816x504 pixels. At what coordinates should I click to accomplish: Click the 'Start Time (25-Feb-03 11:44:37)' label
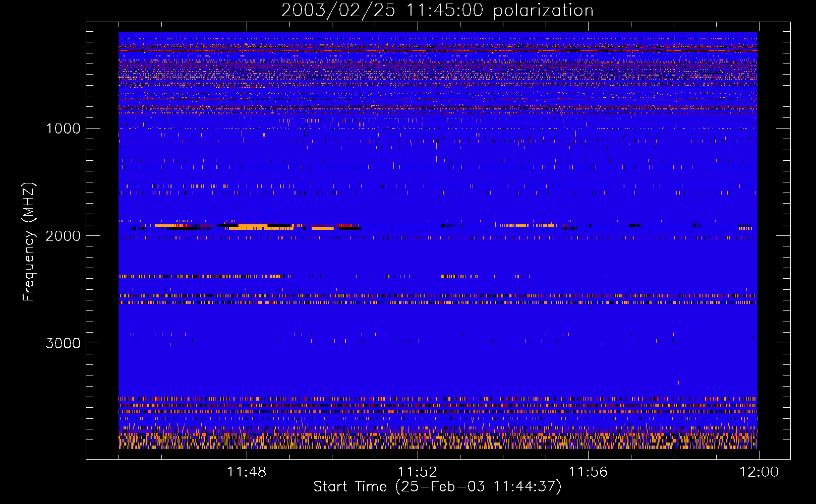437,487
